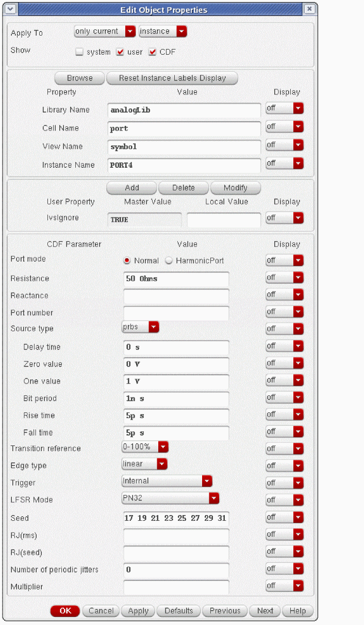Image resolution: width=364 pixels, height=625 pixels.
Task: Select the HarmonicPort radio button
Action: click(x=169, y=261)
